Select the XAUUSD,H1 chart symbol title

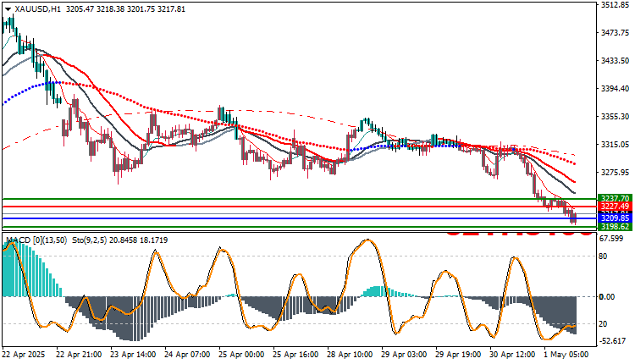point(37,9)
